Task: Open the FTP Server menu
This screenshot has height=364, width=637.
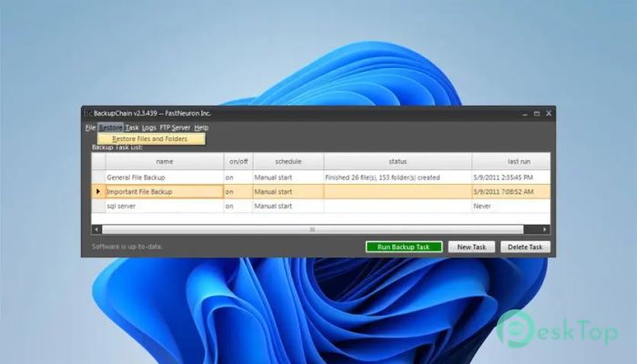Action: point(175,127)
